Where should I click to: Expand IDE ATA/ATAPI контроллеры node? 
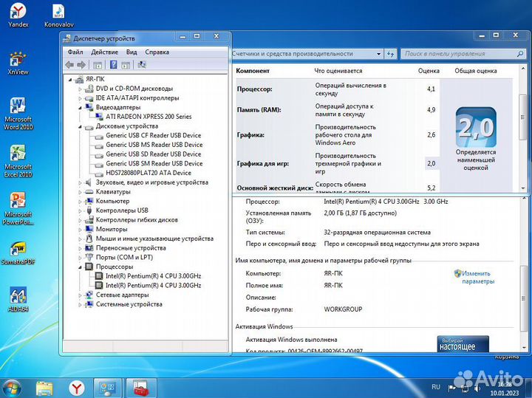80,99
